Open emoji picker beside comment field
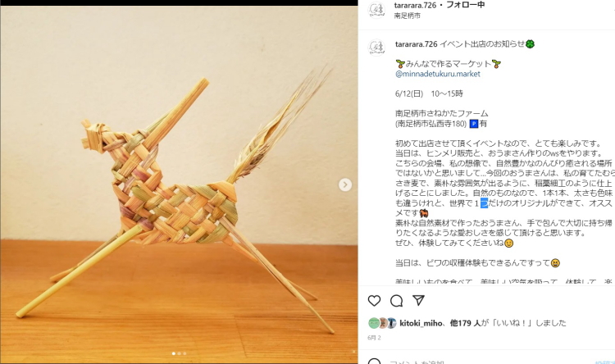 pyautogui.click(x=374, y=362)
